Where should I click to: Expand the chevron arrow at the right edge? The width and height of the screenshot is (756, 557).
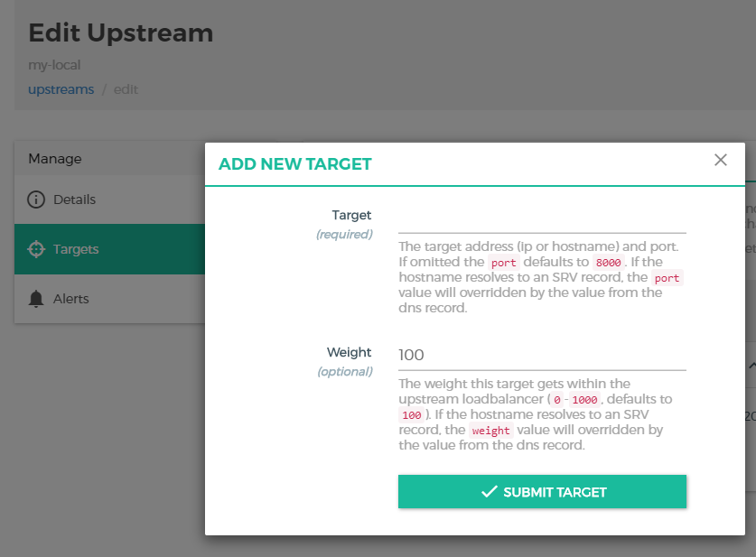(x=751, y=365)
